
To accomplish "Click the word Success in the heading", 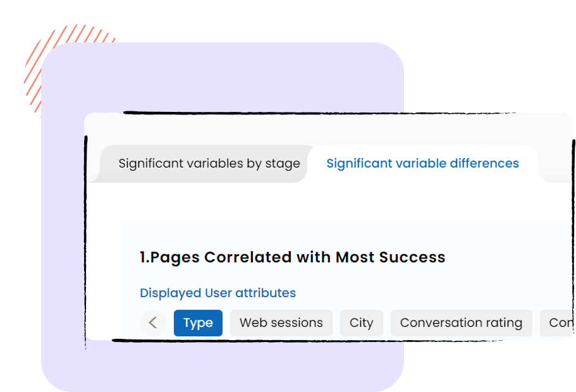I will [412, 257].
